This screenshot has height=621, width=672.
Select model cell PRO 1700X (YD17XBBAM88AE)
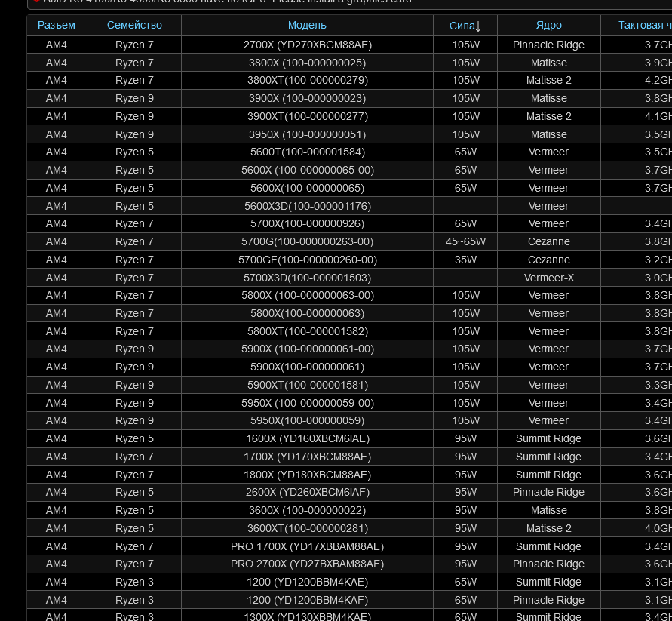[307, 546]
